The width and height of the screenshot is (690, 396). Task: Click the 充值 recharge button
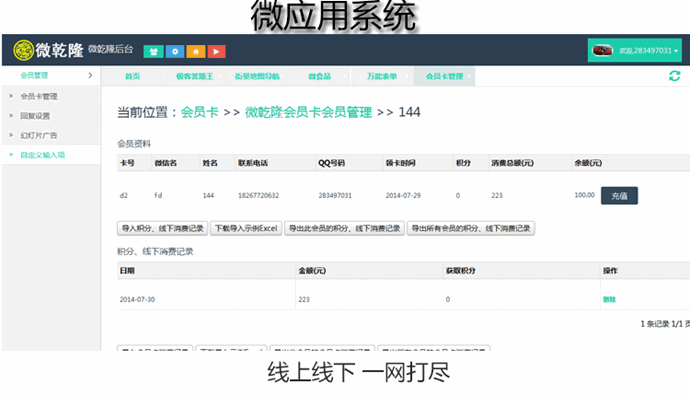coord(619,196)
